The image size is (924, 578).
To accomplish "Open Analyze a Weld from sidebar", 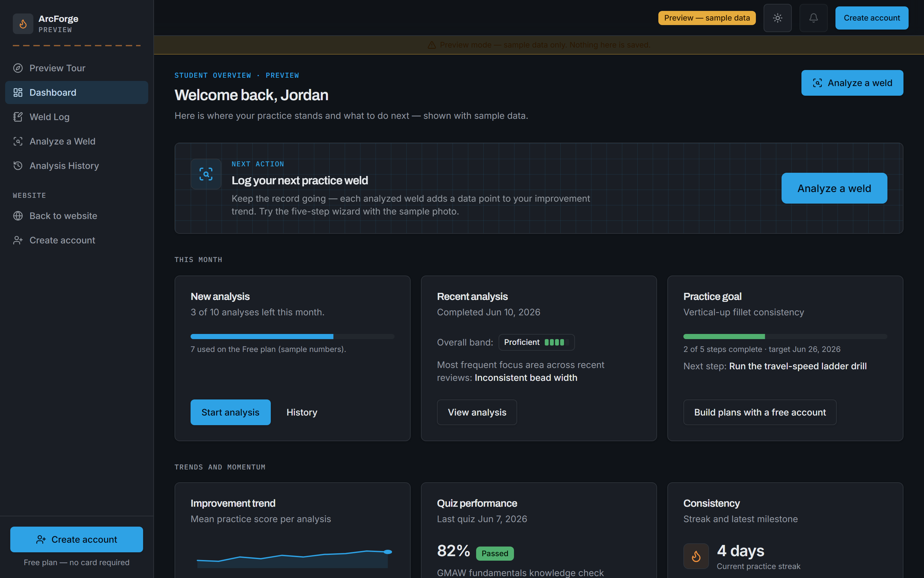I will tap(76, 141).
